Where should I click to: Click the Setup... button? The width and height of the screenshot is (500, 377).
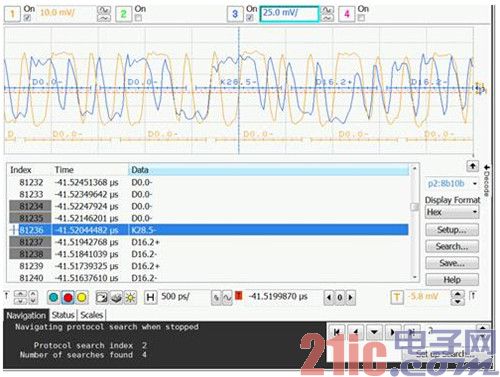pyautogui.click(x=452, y=230)
